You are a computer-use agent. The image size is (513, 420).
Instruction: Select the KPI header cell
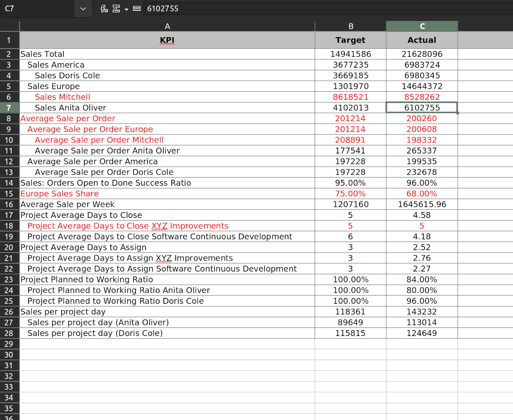tap(167, 40)
